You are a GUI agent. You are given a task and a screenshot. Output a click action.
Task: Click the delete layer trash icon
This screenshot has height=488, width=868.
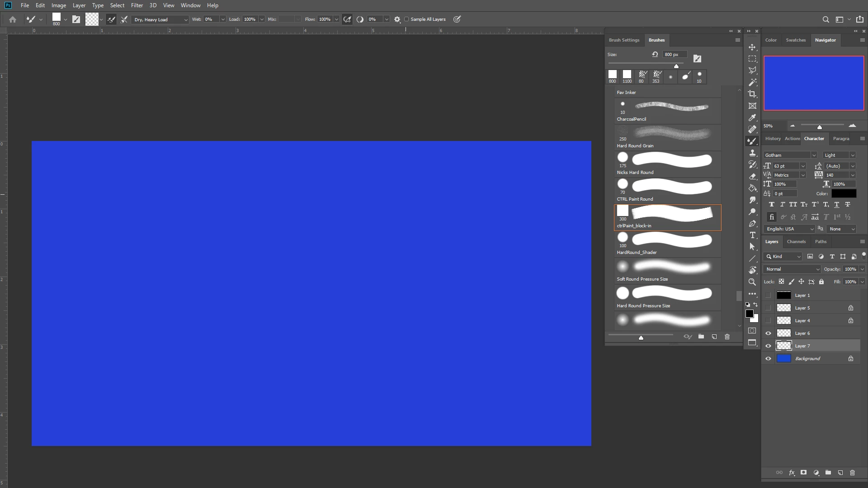[x=852, y=473]
